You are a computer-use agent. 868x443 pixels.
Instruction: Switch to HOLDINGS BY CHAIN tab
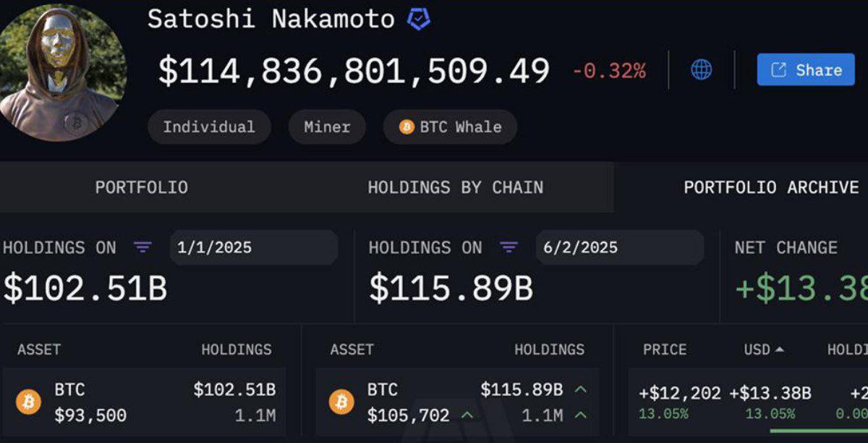(456, 188)
